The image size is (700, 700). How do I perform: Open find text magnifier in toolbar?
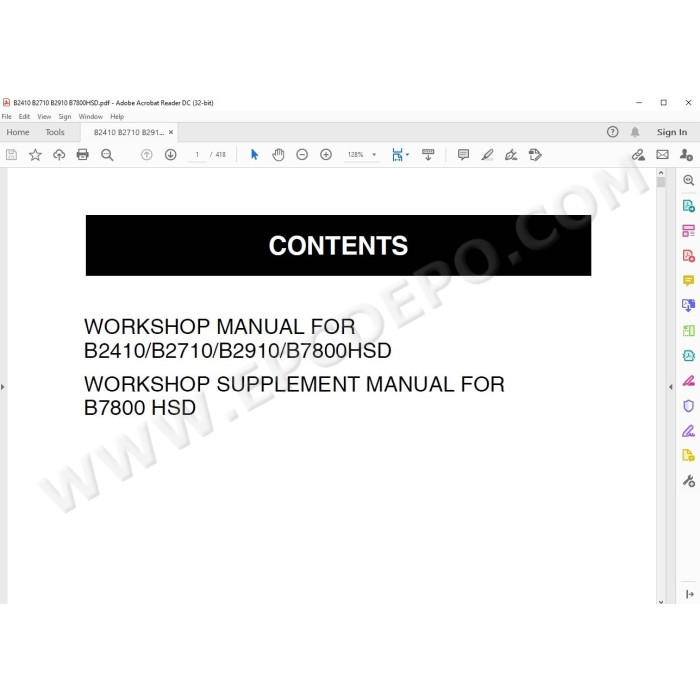(107, 155)
